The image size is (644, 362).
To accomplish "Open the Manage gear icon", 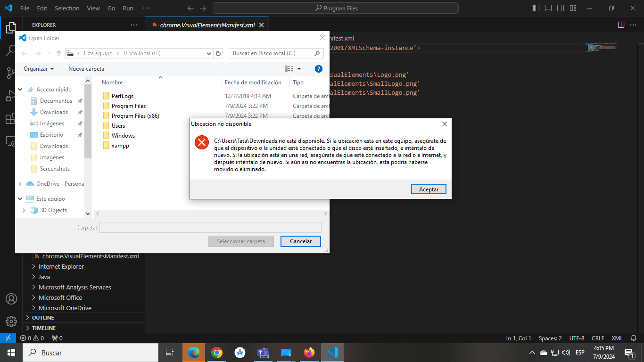I will [11, 321].
